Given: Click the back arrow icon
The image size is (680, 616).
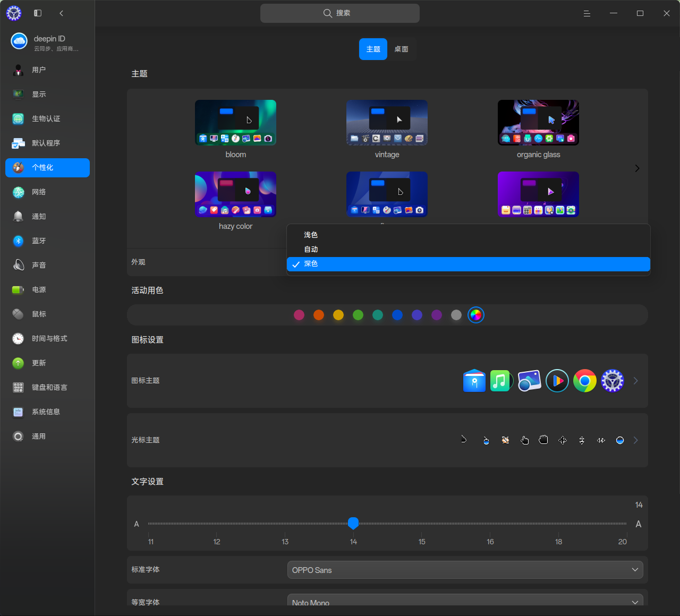Looking at the screenshot, I should pos(62,13).
